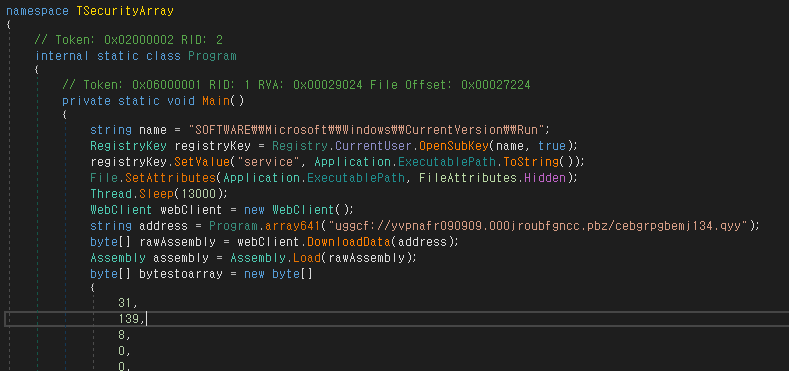Click the Token 0x06000001 RVA comment line
This screenshot has height=371, width=789.
(x=296, y=85)
